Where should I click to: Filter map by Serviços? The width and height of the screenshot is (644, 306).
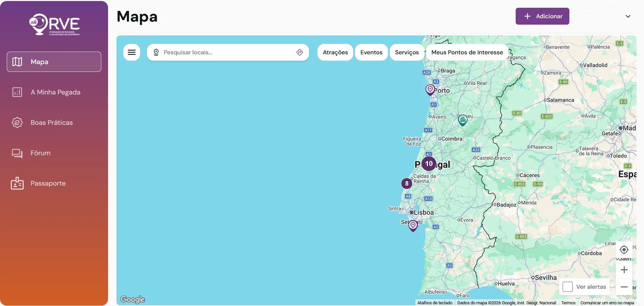(x=407, y=52)
